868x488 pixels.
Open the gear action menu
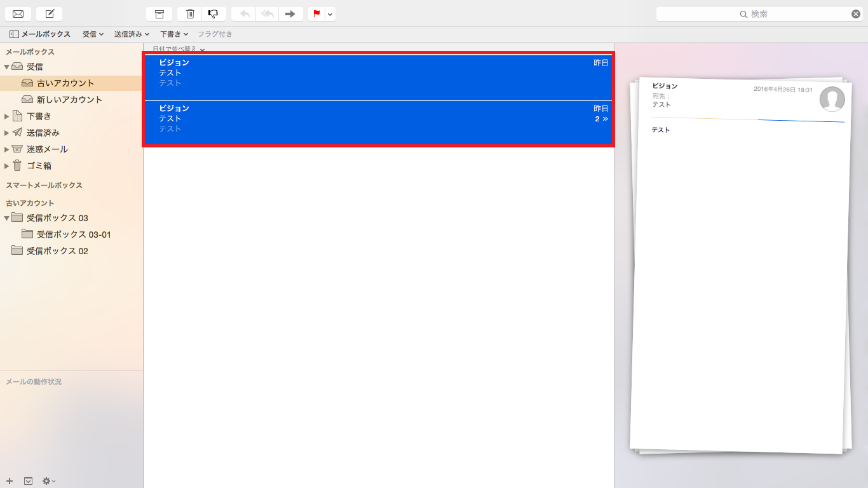pos(49,481)
